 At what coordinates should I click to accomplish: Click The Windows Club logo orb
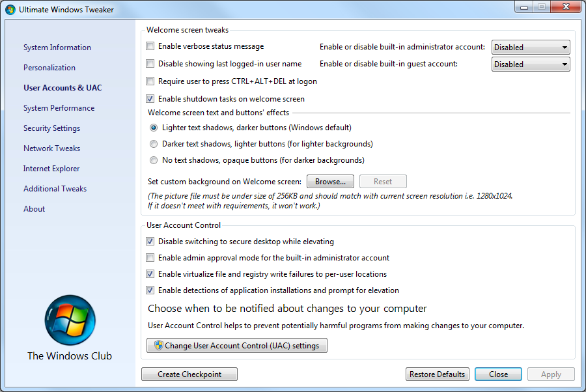point(70,320)
